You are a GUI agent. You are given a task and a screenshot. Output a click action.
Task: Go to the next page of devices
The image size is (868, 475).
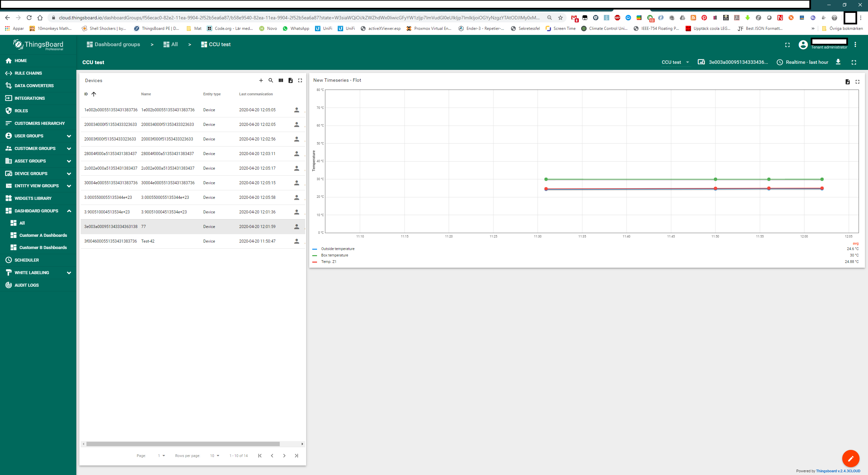click(x=284, y=456)
